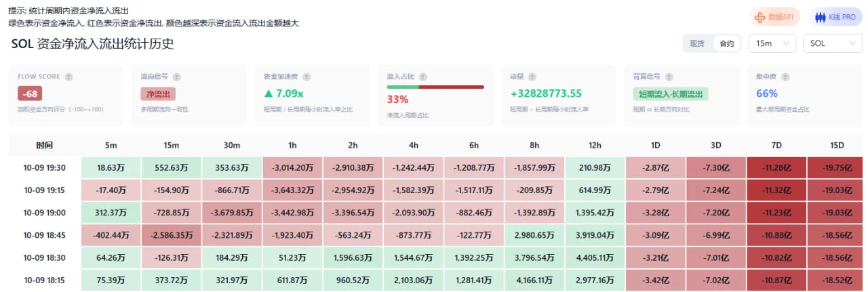Click the -3,679.85万 cell
The width and height of the screenshot is (868, 292).
[x=232, y=213]
